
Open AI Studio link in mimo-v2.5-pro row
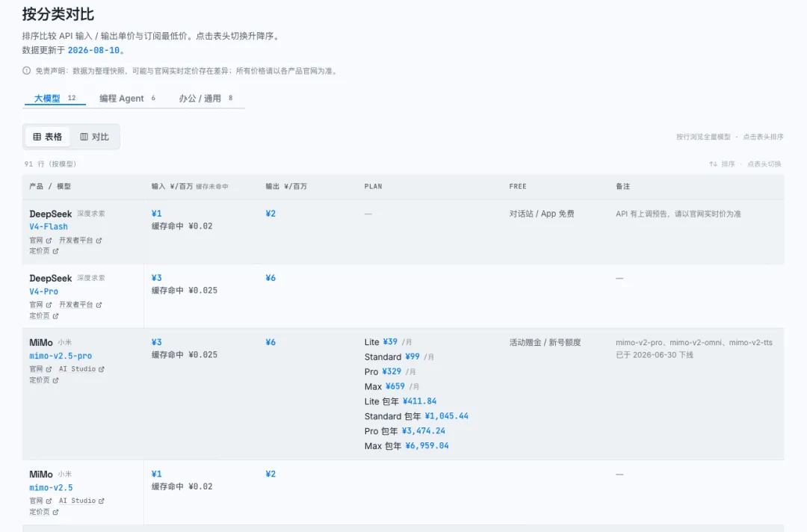point(81,369)
